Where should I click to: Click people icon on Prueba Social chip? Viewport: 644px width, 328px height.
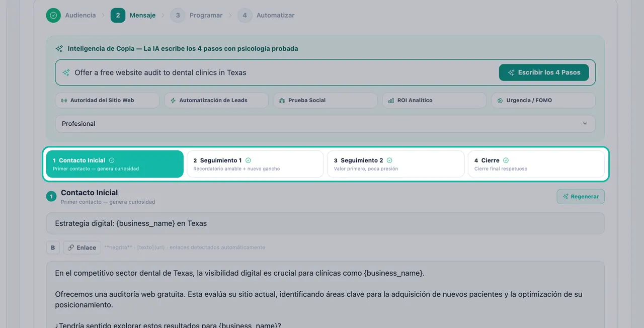coord(282,100)
